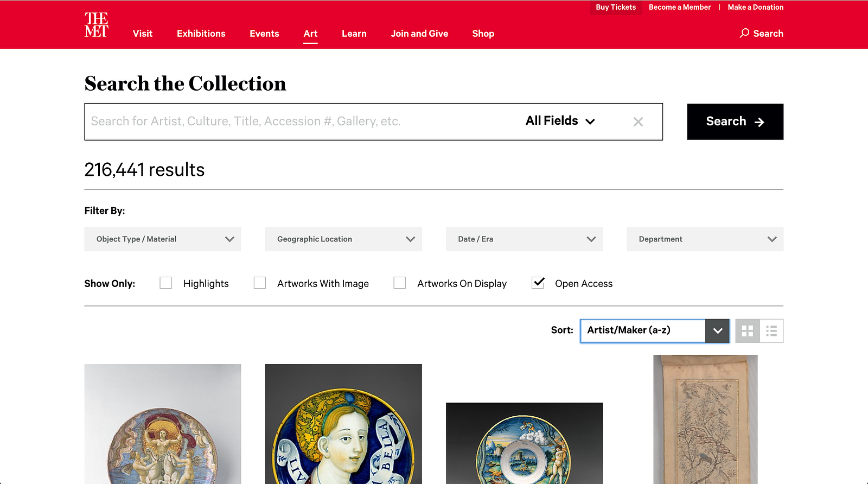Open All Fields selector chevron

pyautogui.click(x=590, y=122)
